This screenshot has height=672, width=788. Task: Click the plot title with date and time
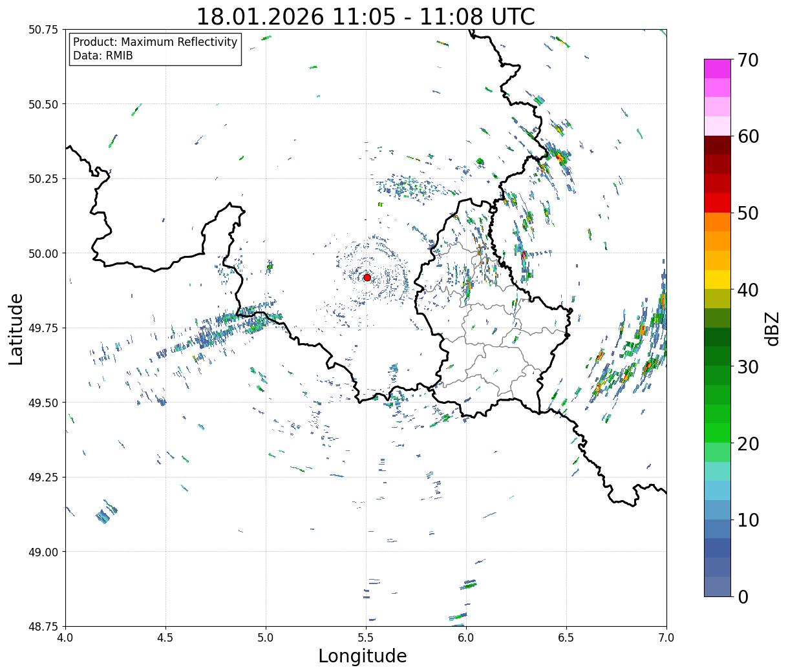pyautogui.click(x=365, y=16)
